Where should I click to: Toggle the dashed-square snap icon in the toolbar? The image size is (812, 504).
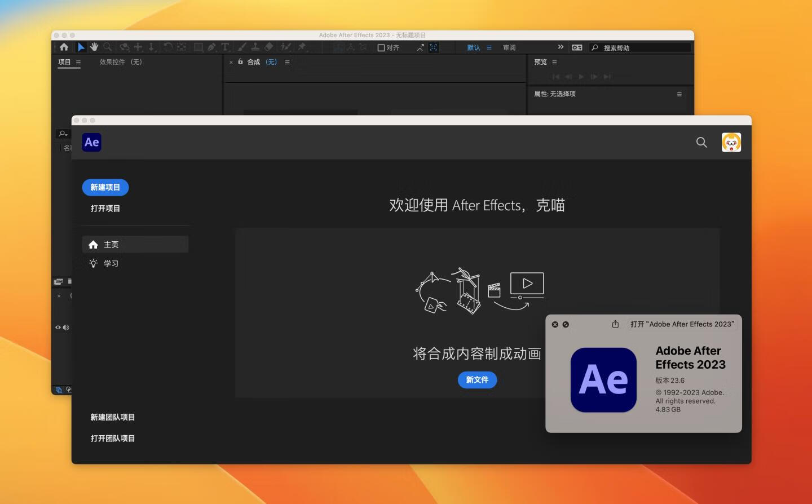434,48
